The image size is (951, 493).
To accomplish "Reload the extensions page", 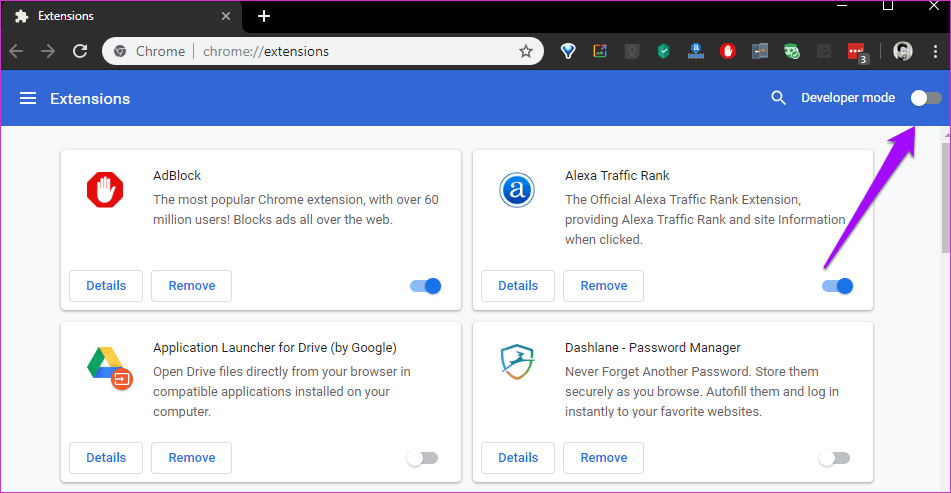I will click(80, 51).
